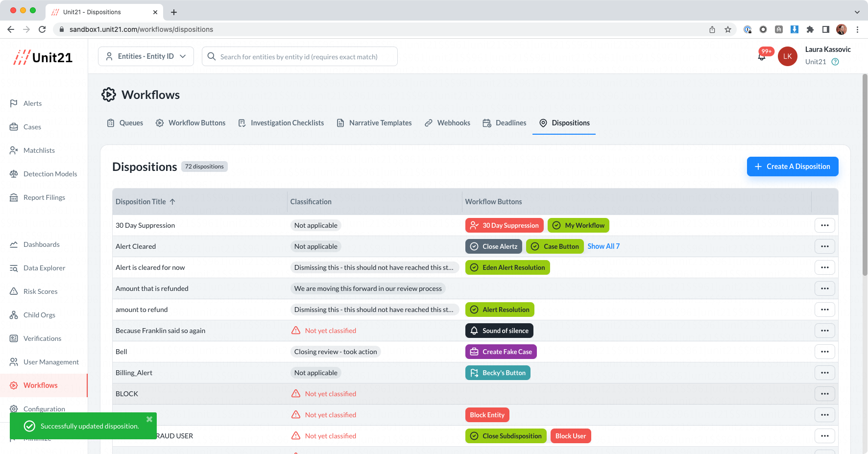Open row menu for Billing_Alert
Screen dimensions: 868x454
(x=825, y=373)
